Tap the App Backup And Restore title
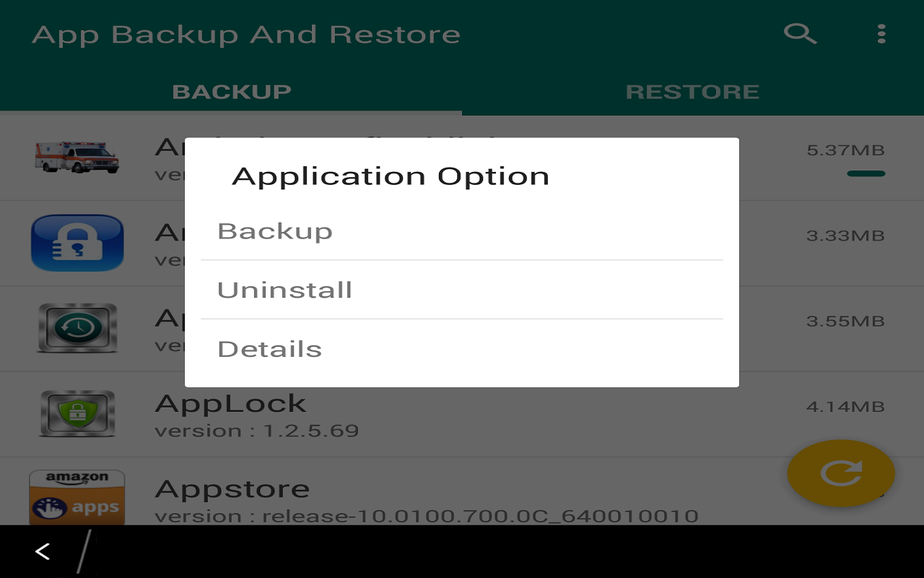Image resolution: width=924 pixels, height=578 pixels. click(x=245, y=33)
